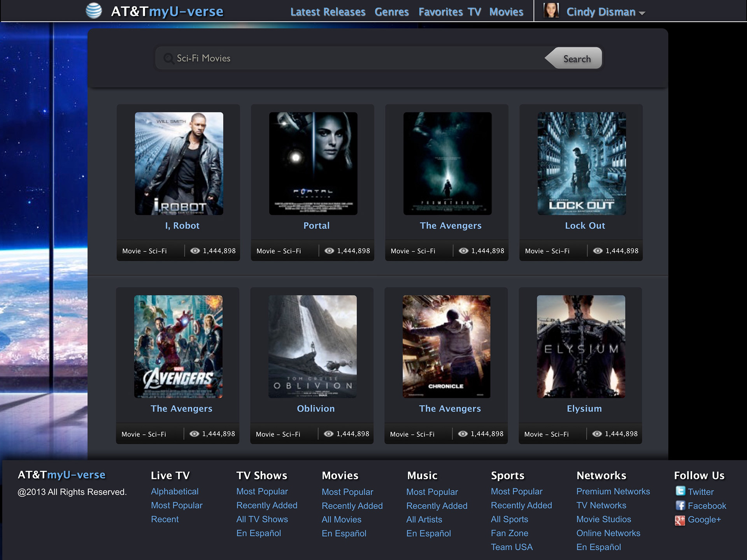Open the I, Robot poster thumbnail
The height and width of the screenshot is (560, 747).
pos(179,163)
